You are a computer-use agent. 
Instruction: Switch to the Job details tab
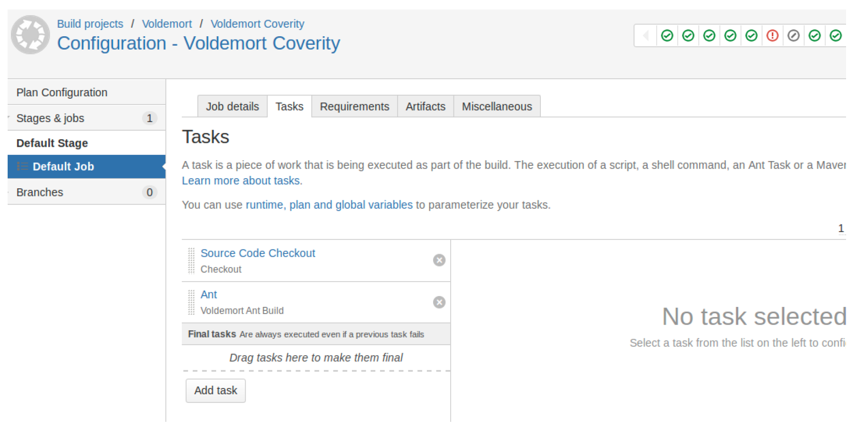(x=232, y=106)
